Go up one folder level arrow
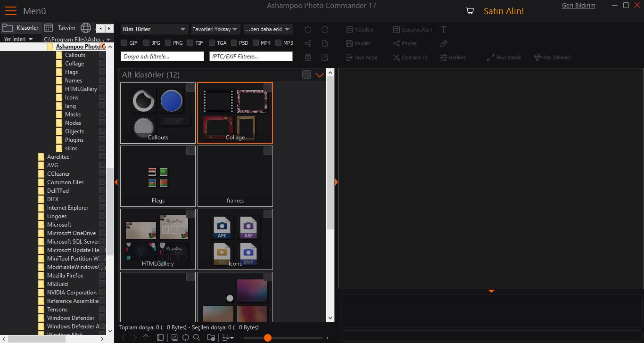This screenshot has height=343, width=644. tap(146, 337)
